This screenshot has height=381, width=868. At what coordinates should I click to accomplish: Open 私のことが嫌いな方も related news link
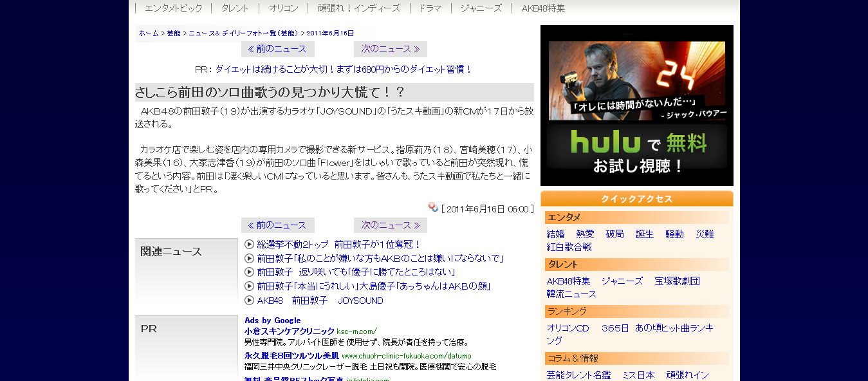380,258
